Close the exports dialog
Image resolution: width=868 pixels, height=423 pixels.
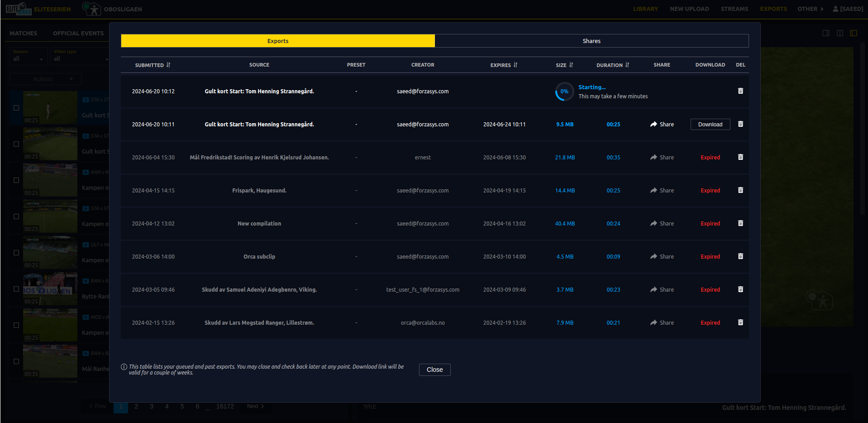pos(434,370)
